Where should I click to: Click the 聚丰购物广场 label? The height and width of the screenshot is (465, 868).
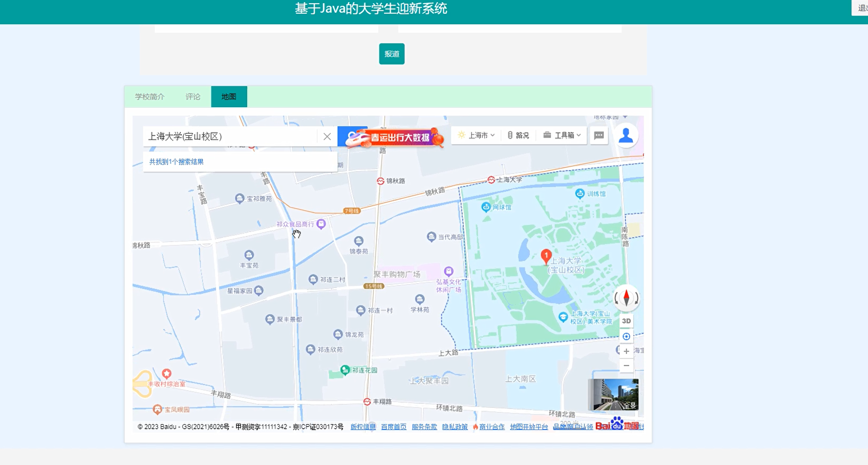click(x=397, y=274)
